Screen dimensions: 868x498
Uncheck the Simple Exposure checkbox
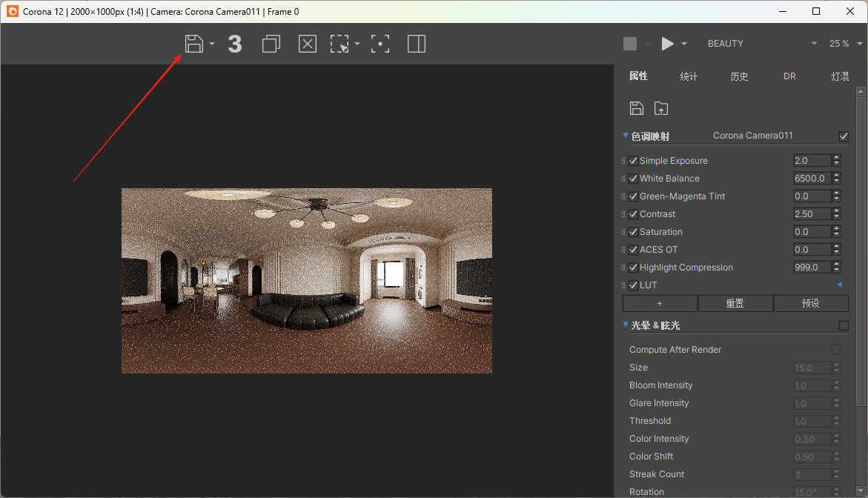click(633, 161)
